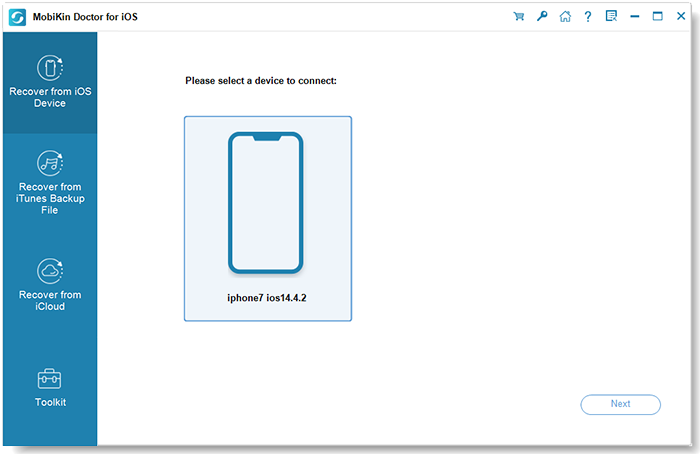Viewport: 700px width, 454px height.
Task: Close the MobiKin Doctor window
Action: 681,16
